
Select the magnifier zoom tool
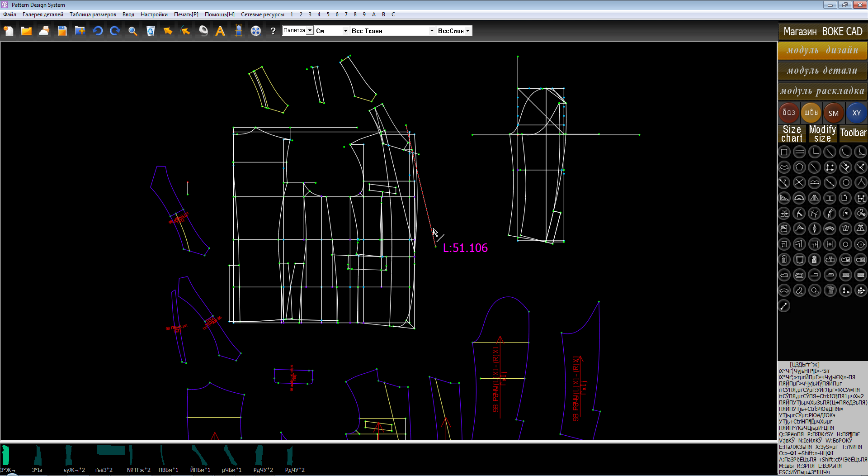(x=132, y=31)
